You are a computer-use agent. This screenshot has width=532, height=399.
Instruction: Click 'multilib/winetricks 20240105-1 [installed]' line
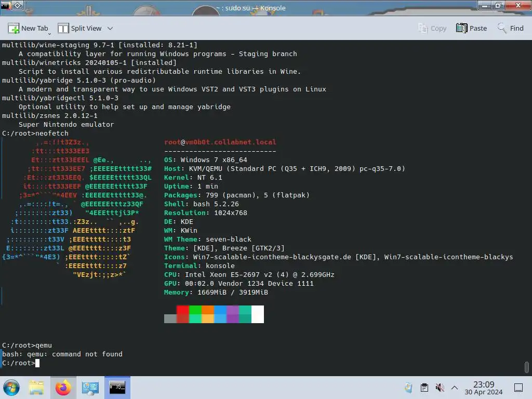89,62
